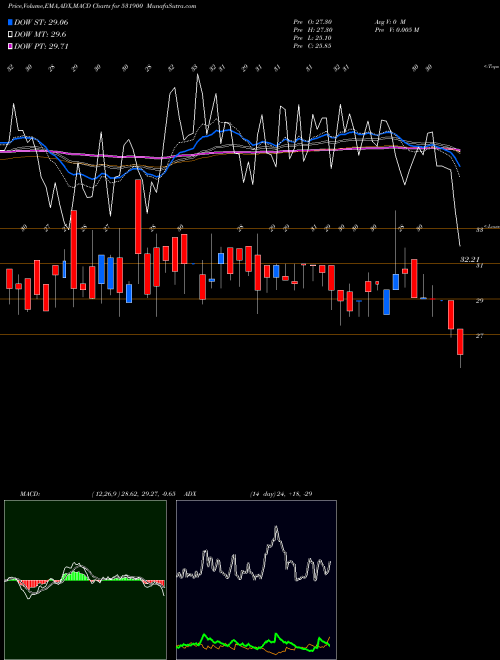Click the blue DOW ST legend swatch
The height and width of the screenshot is (660, 500).
[10, 22]
